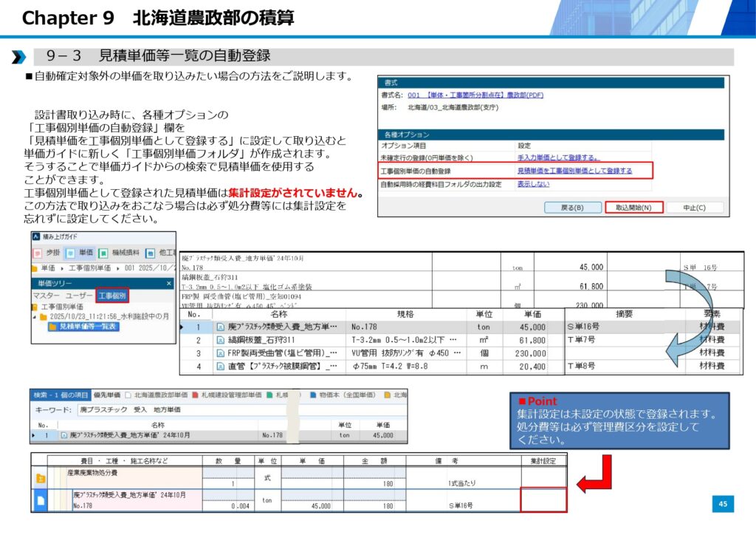Change the 表示しない output setting
756x535 pixels.
coord(532,184)
